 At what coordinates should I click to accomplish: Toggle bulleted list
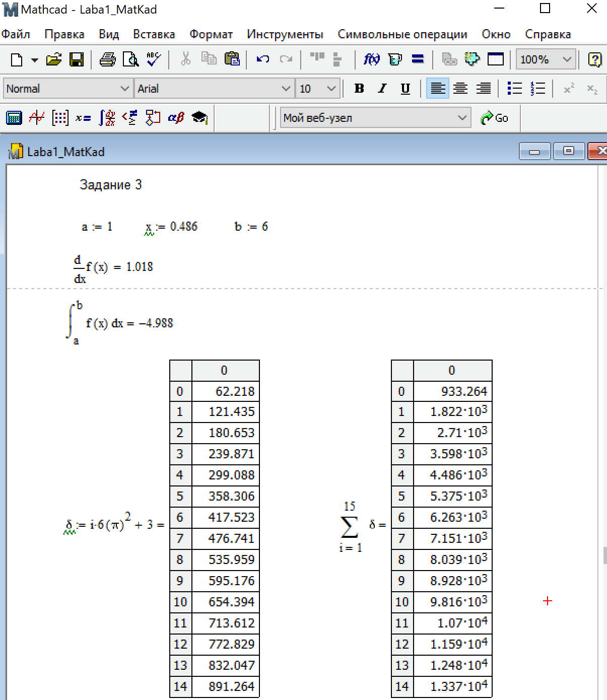click(515, 89)
